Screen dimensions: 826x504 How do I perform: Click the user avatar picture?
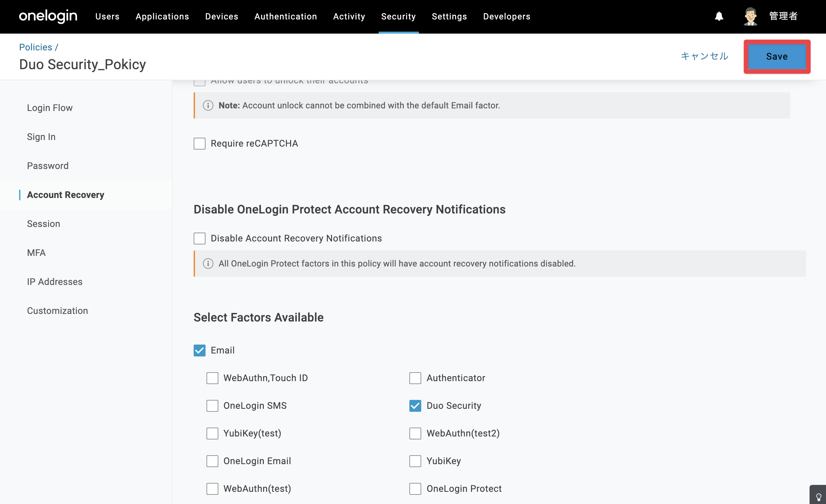pyautogui.click(x=750, y=16)
